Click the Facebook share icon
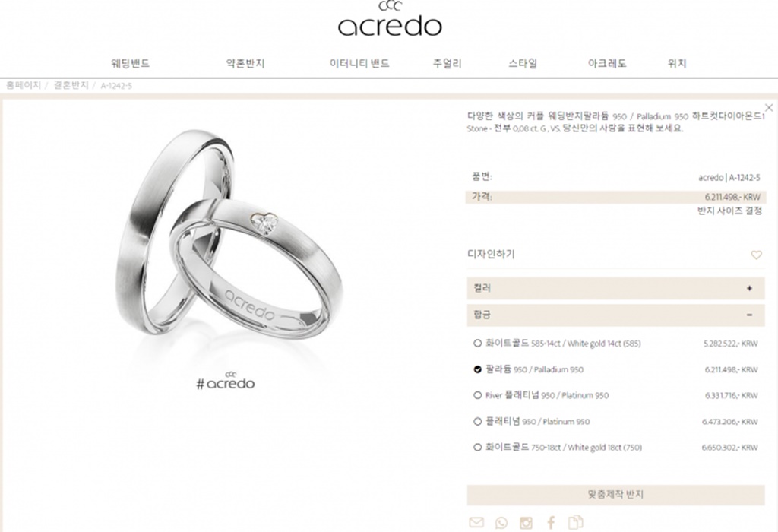 click(551, 523)
